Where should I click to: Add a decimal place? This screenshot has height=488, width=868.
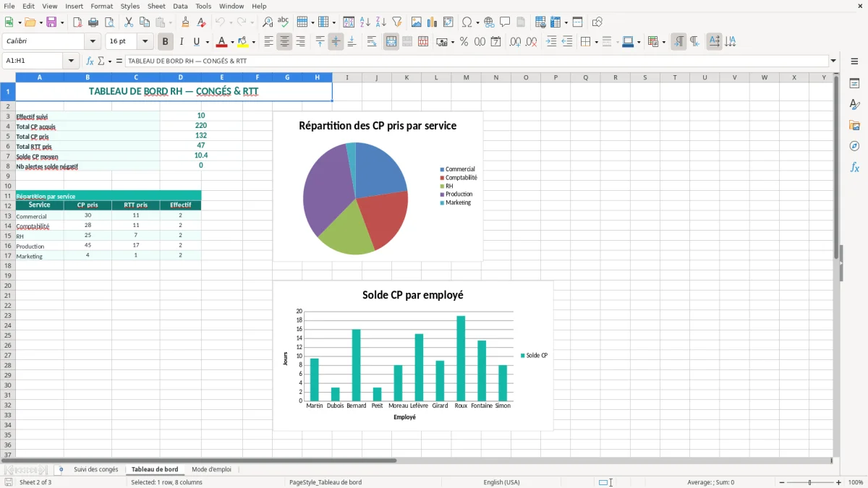click(x=515, y=42)
